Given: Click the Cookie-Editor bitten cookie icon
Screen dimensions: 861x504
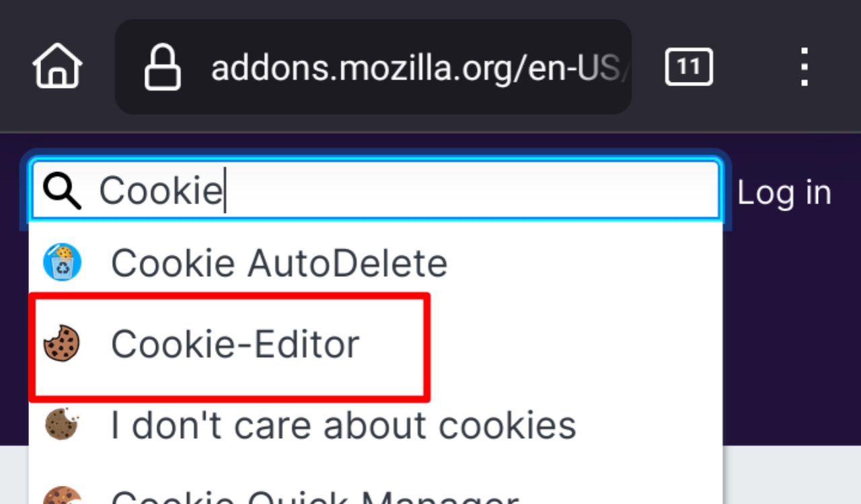Looking at the screenshot, I should 62,344.
